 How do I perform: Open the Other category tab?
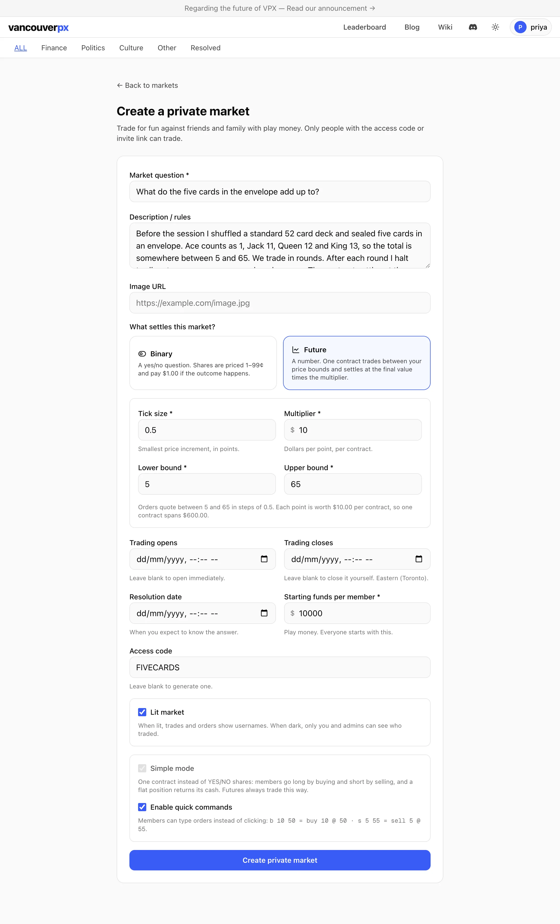click(x=167, y=48)
